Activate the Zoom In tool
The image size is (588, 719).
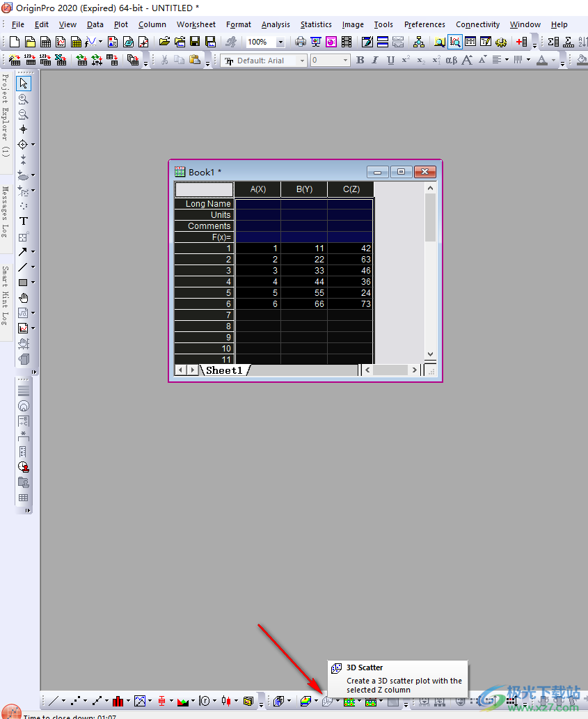click(x=24, y=99)
